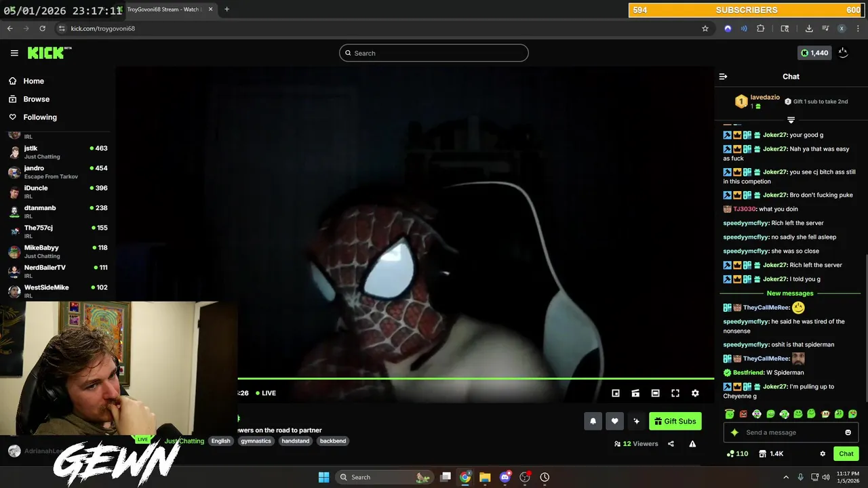The height and width of the screenshot is (488, 868).
Task: Click the KICK logo
Action: (50, 53)
